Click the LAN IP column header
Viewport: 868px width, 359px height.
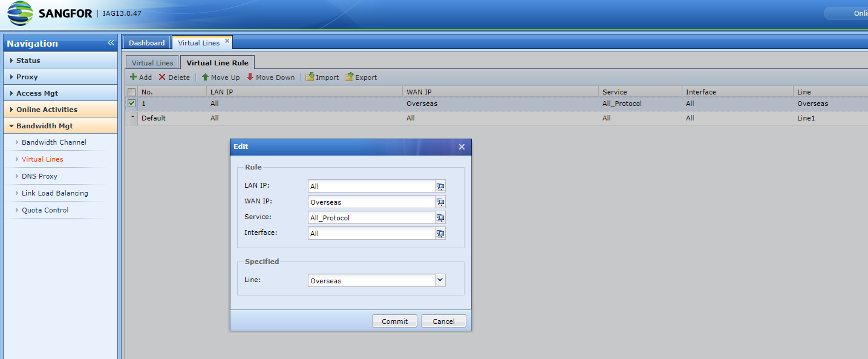pyautogui.click(x=305, y=92)
